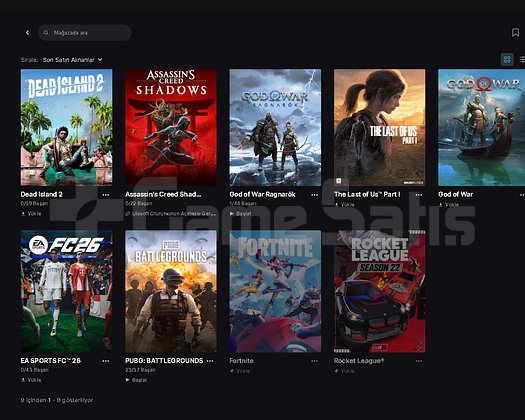Click the search magnifier icon

[x=46, y=32]
